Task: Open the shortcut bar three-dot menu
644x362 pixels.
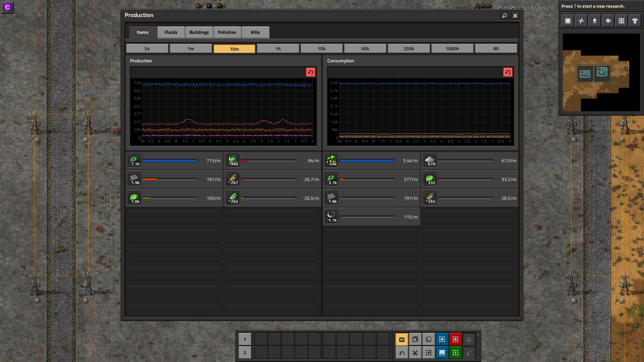Action: pyautogui.click(x=478, y=335)
